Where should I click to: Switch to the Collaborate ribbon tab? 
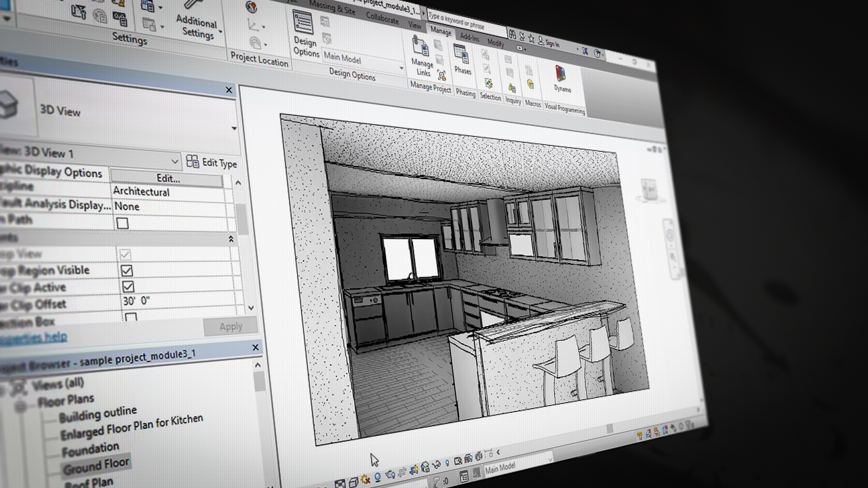coord(382,19)
